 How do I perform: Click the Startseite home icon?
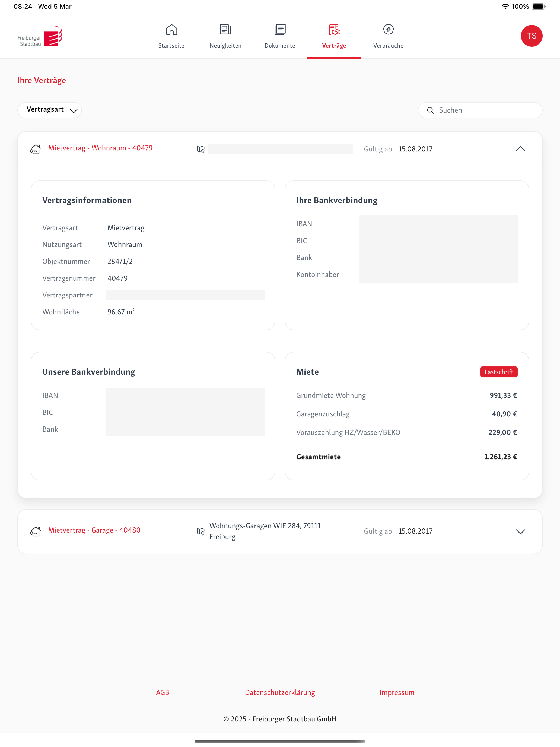click(x=171, y=30)
